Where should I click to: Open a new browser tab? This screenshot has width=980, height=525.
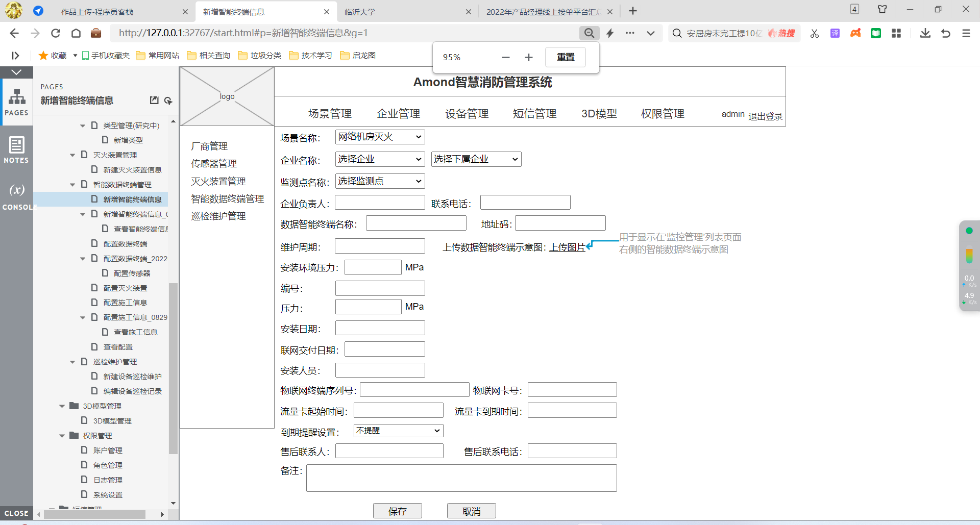click(633, 11)
